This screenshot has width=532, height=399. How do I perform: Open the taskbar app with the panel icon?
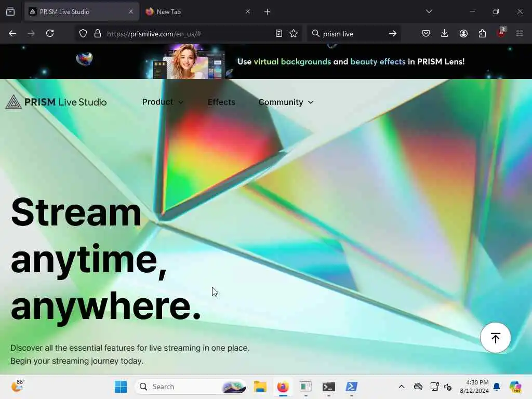305,387
